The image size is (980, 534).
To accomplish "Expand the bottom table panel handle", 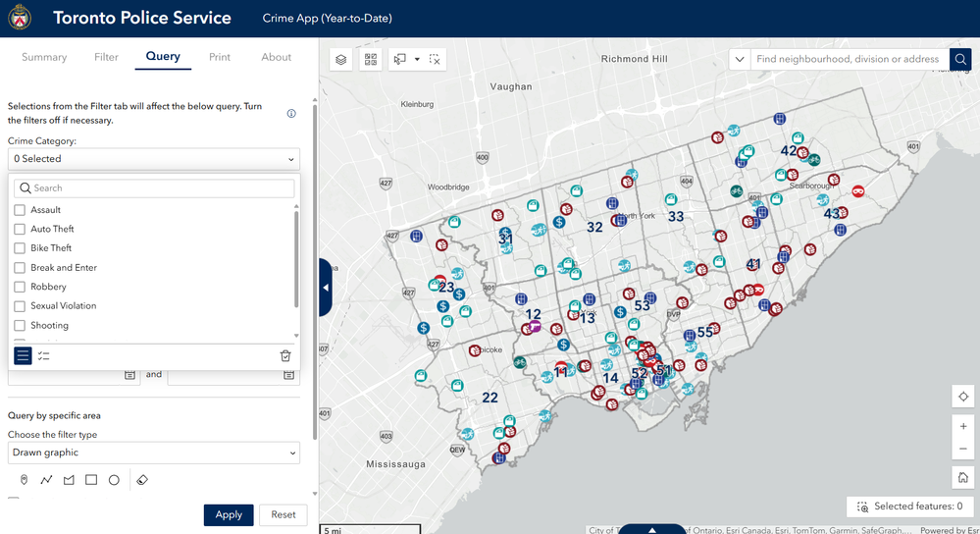I will 652,530.
